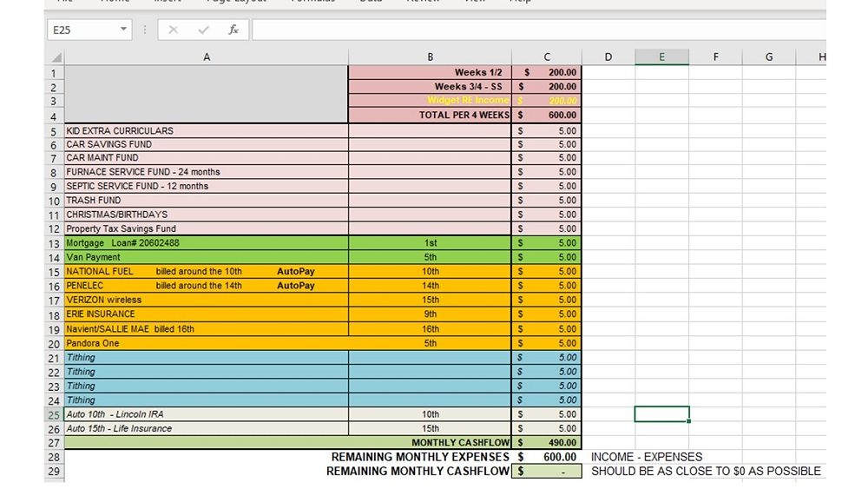Select ERIE INSURANCE cell

pos(207,314)
